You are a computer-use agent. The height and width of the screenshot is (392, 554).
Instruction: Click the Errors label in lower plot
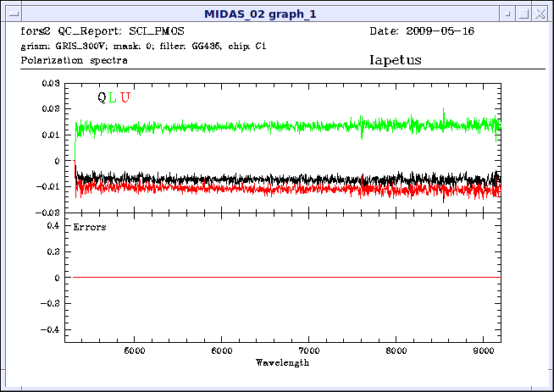tap(90, 227)
